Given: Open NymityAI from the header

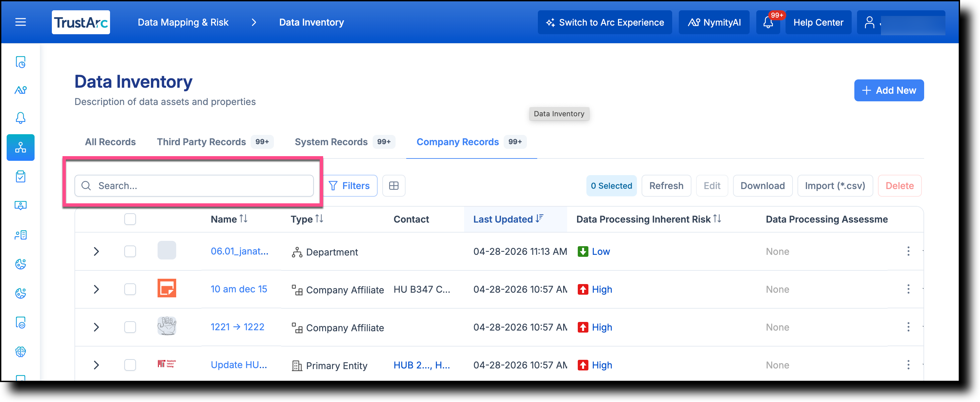Looking at the screenshot, I should pos(714,22).
